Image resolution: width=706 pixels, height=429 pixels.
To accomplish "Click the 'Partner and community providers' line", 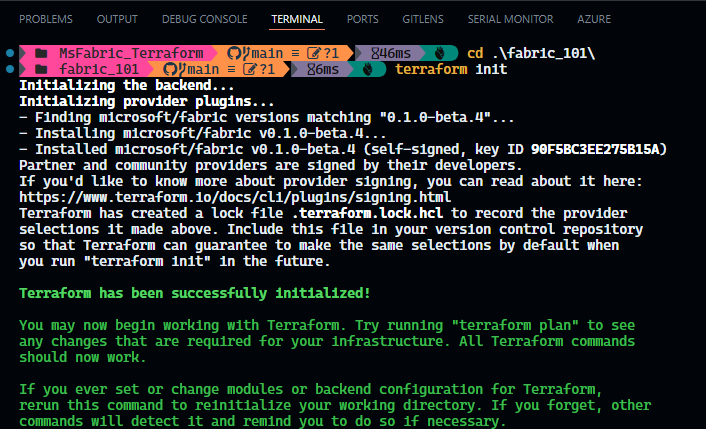I will click(x=271, y=165).
